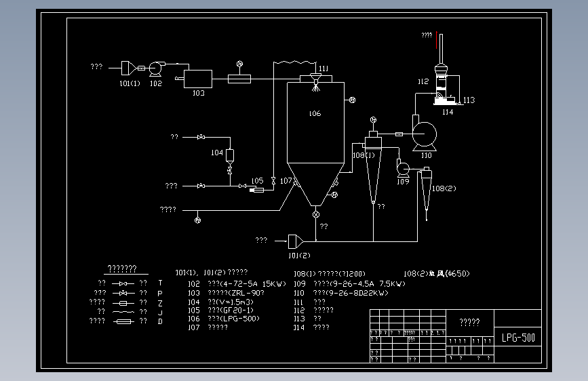Click the legend letter J
Viewport: 588px width, 381px height.
pyautogui.click(x=160, y=313)
